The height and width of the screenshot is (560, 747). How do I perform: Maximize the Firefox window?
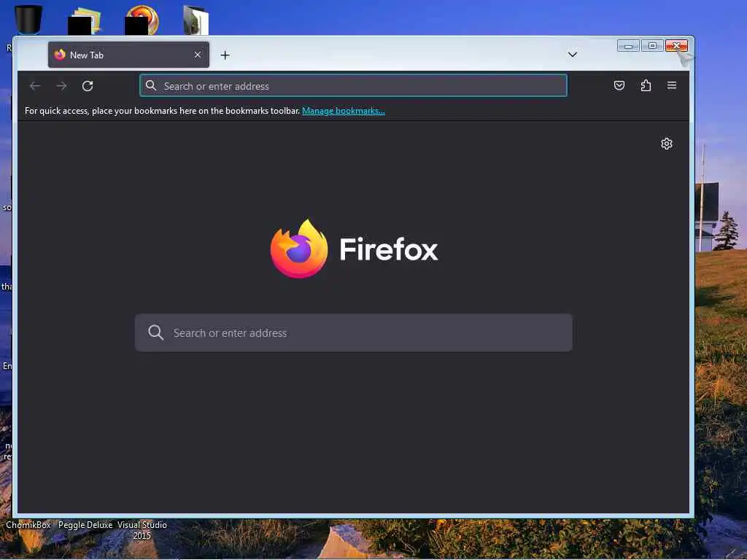(x=652, y=46)
